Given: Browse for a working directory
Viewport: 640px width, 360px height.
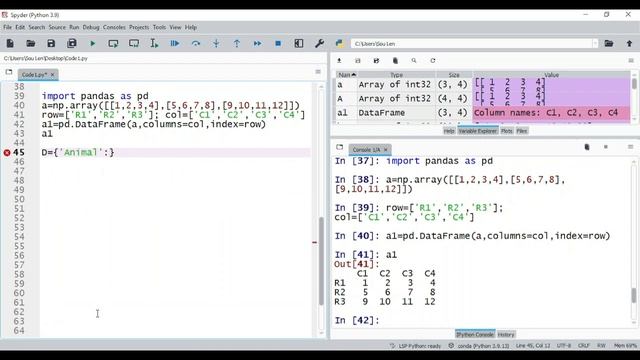Looking at the screenshot, I should point(609,43).
